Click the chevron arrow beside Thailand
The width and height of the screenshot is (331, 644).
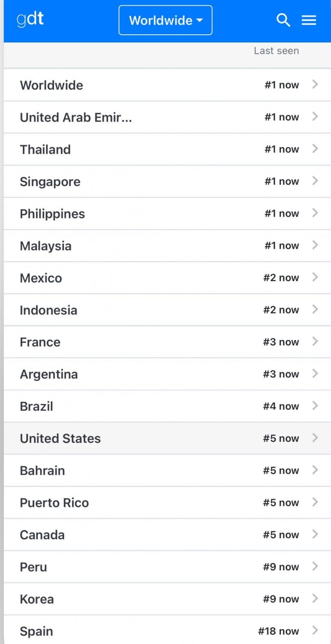coord(315,149)
